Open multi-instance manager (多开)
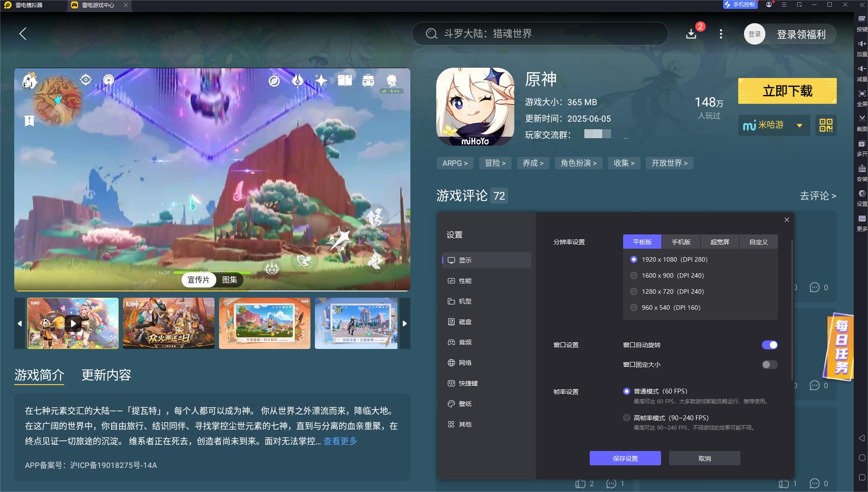The image size is (868, 492). [x=861, y=147]
